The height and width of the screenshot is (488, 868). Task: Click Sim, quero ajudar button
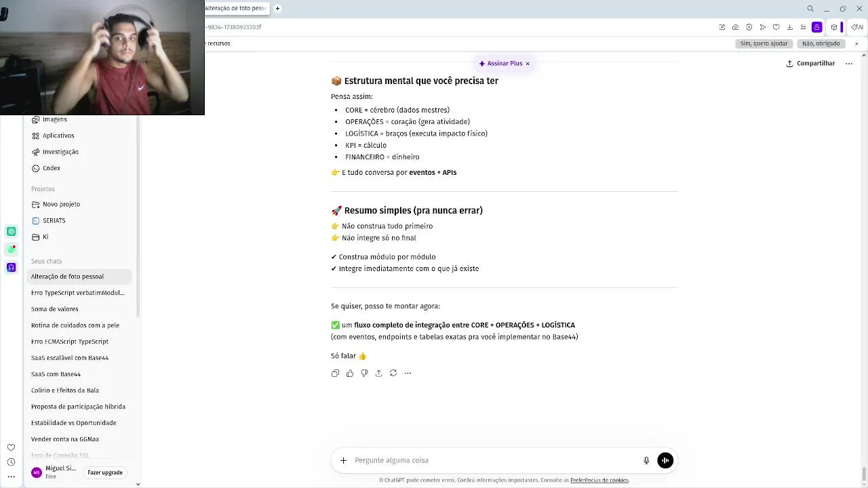pyautogui.click(x=764, y=43)
